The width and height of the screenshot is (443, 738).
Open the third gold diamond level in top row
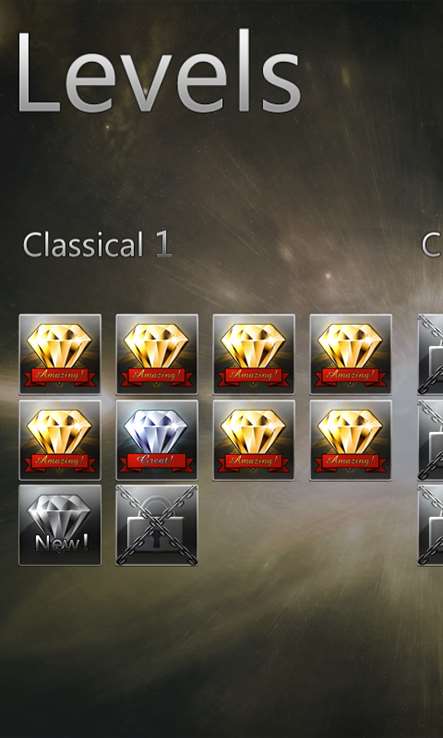[254, 354]
